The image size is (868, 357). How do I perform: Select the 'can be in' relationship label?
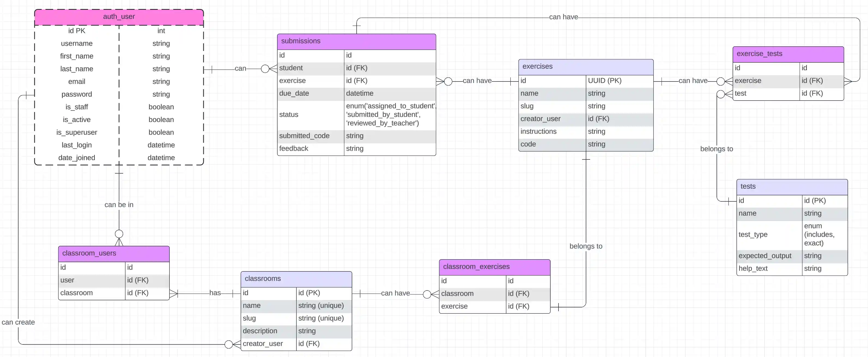119,205
